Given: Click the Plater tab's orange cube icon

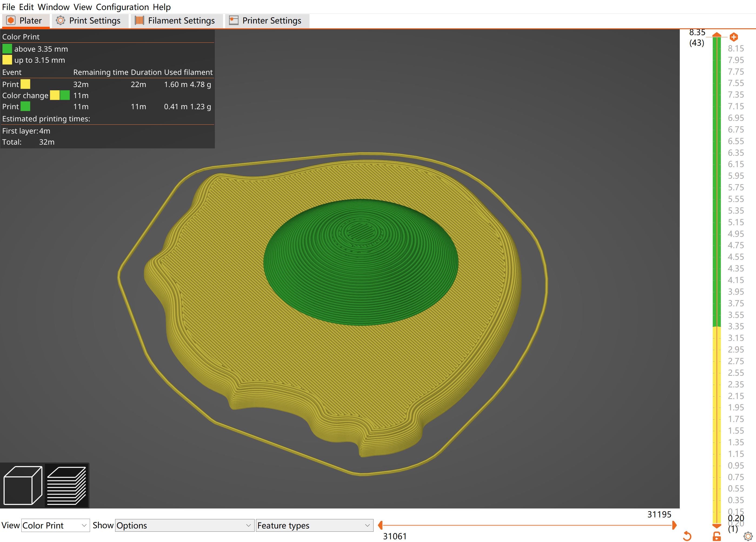Looking at the screenshot, I should (11, 21).
